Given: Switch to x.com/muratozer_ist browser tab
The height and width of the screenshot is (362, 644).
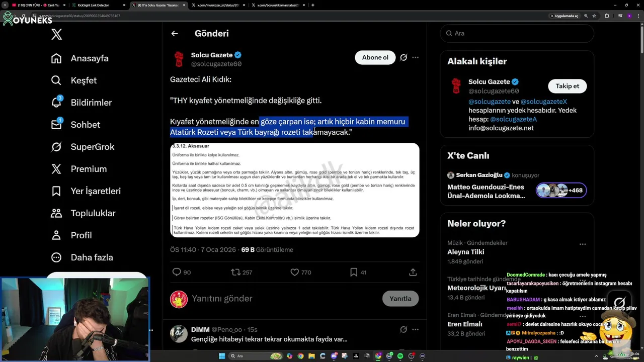Looking at the screenshot, I should [x=217, y=5].
